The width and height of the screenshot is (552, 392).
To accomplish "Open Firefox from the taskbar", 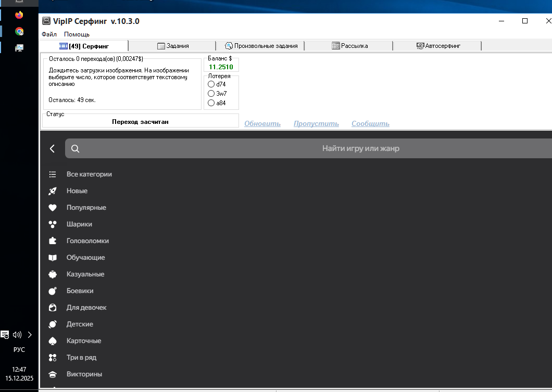I will pos(19,15).
